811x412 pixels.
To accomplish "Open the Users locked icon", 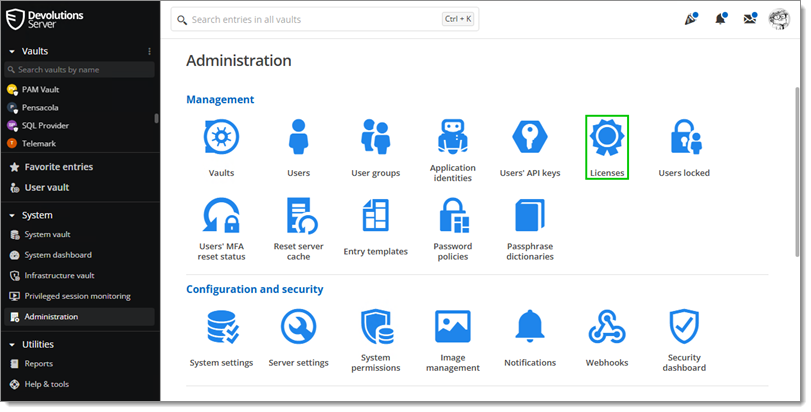I will pyautogui.click(x=684, y=139).
